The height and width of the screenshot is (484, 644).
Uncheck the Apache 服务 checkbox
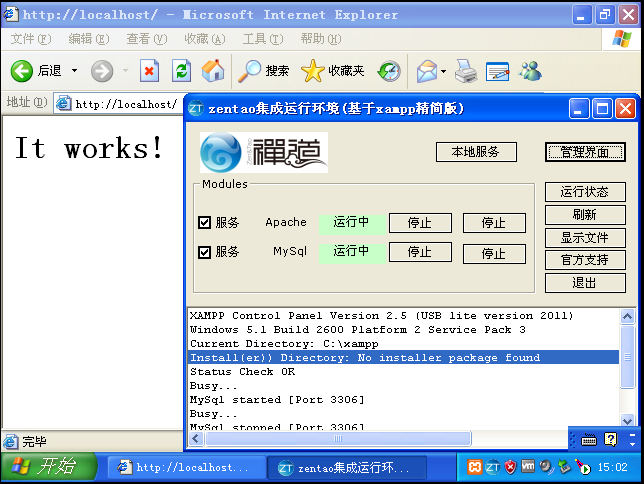[204, 223]
